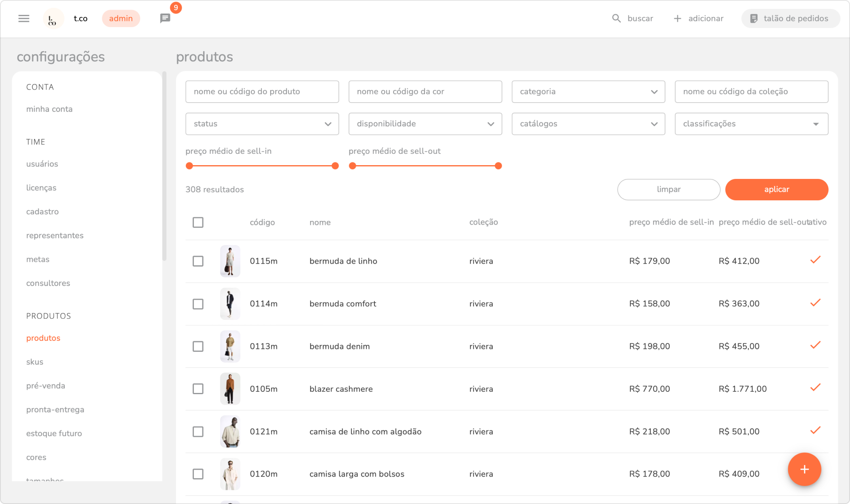The image size is (850, 504).
Task: Click the floating orange plus button
Action: [804, 469]
